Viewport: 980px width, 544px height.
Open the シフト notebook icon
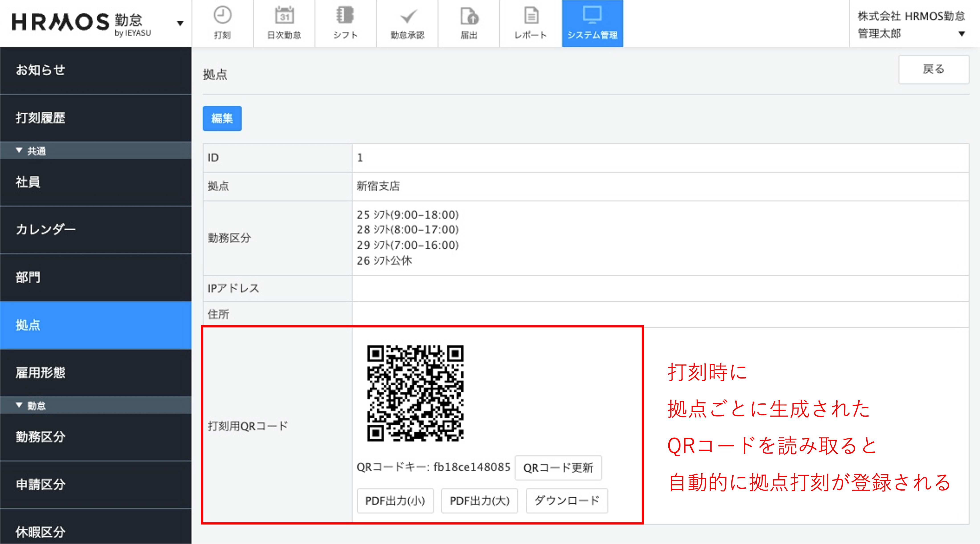(x=345, y=23)
